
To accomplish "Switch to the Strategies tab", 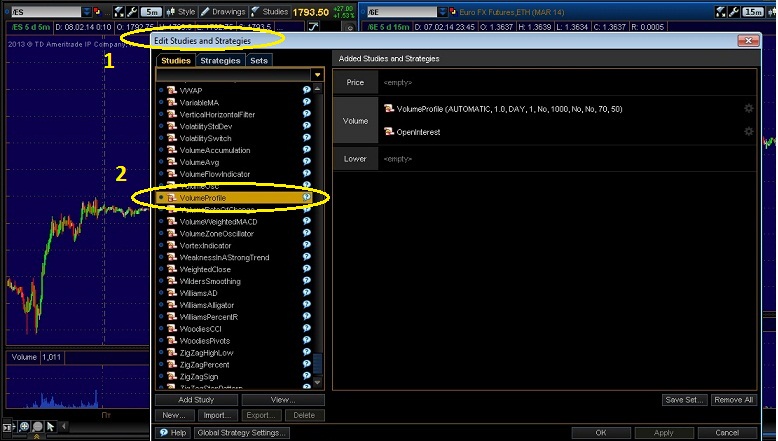I will pyautogui.click(x=220, y=61).
